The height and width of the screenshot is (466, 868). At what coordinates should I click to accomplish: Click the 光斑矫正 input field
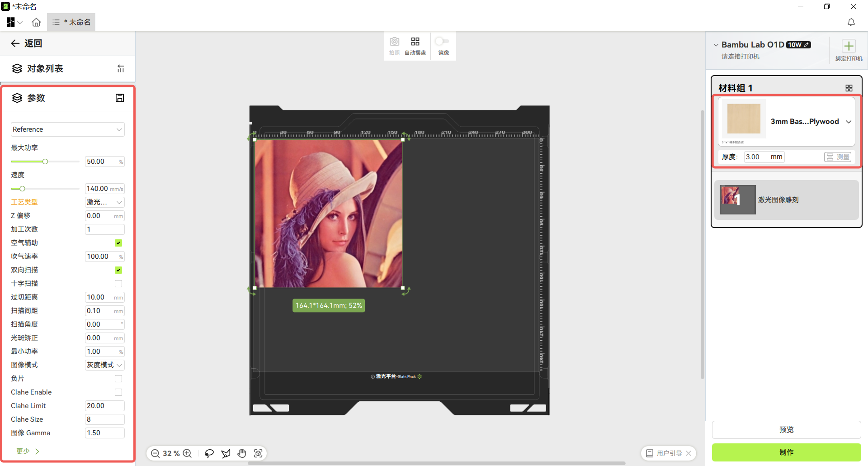(105, 338)
